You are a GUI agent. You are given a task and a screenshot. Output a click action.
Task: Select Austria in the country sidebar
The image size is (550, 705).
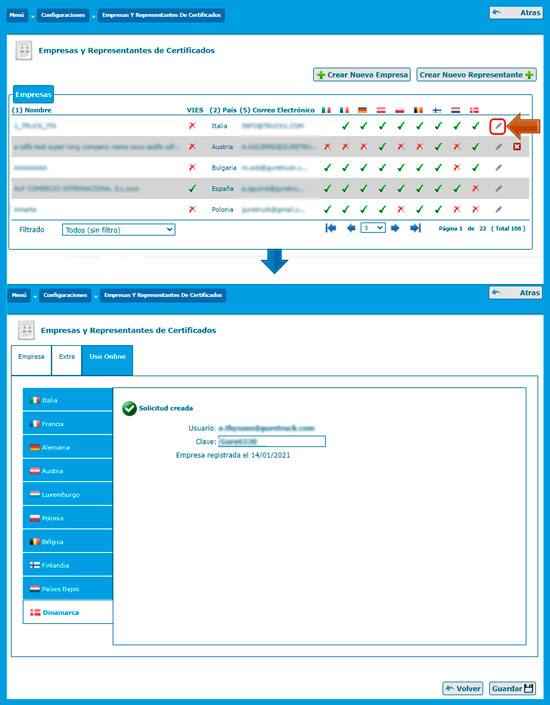67,471
